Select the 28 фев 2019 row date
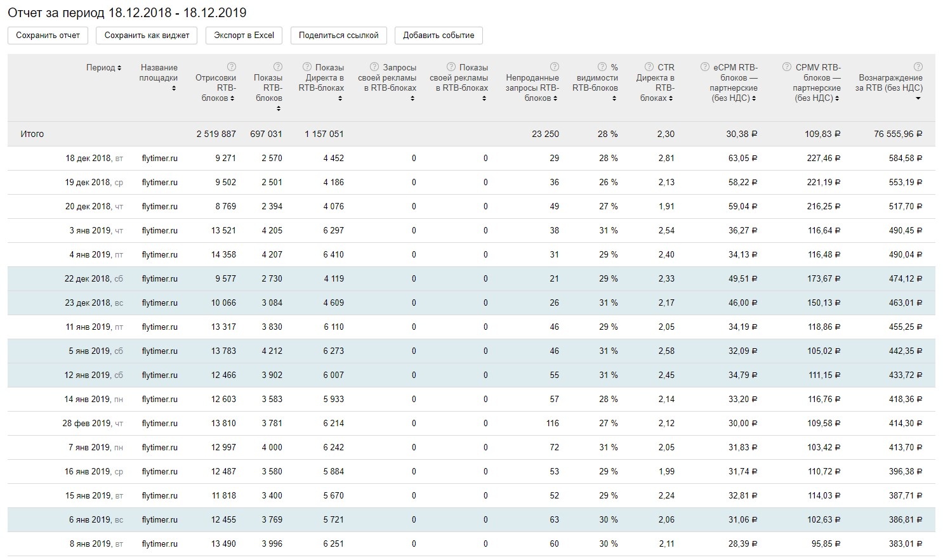Image resolution: width=943 pixels, height=560 pixels. [x=86, y=423]
